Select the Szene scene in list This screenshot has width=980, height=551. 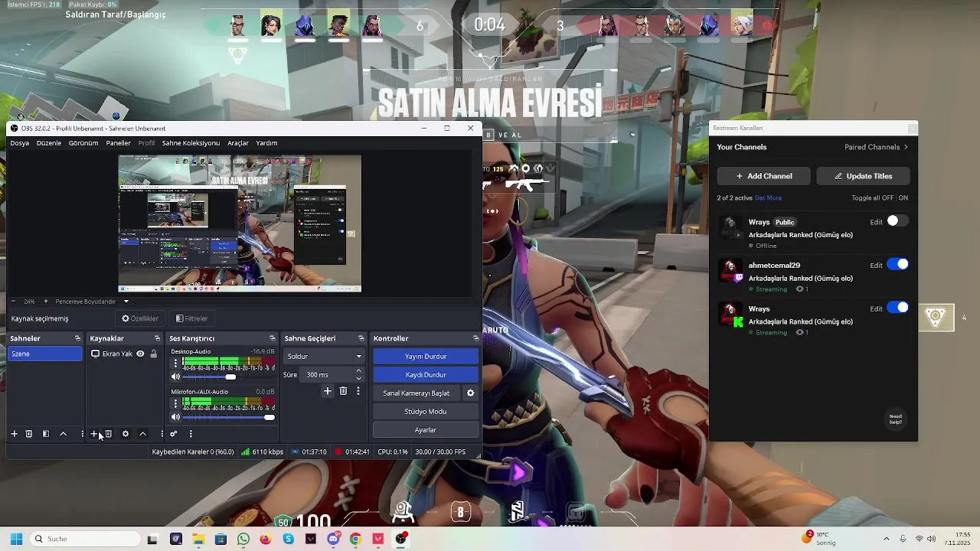pos(45,354)
